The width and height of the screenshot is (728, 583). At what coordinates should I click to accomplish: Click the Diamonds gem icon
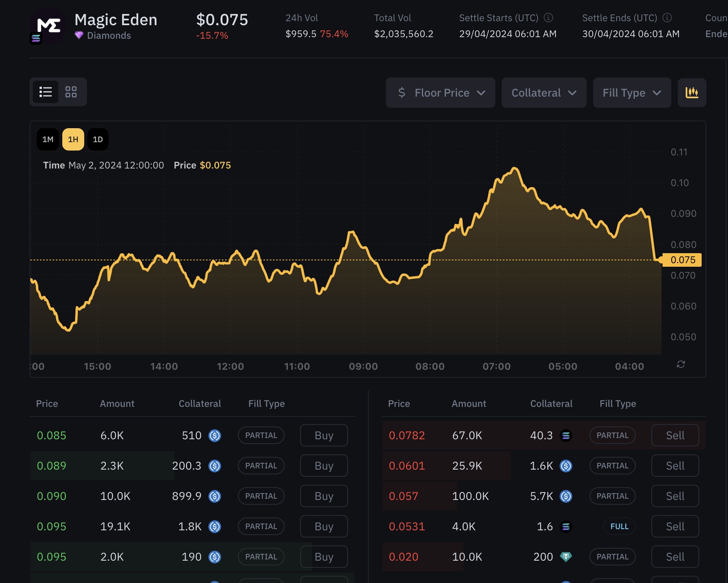79,35
